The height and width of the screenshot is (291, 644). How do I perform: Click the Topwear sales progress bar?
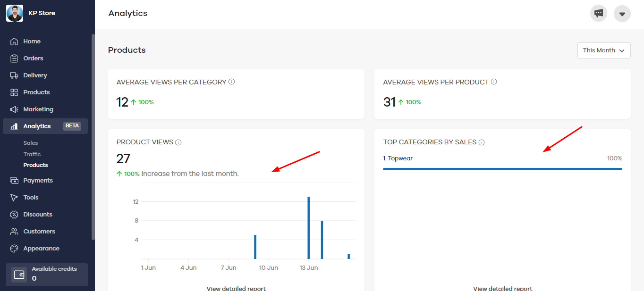[502, 169]
